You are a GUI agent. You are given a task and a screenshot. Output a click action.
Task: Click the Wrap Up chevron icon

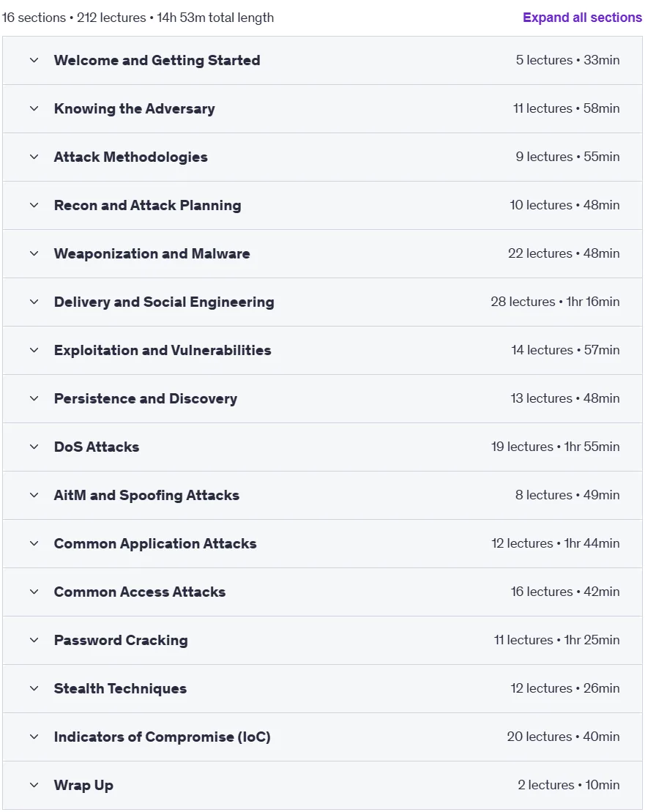pos(34,785)
